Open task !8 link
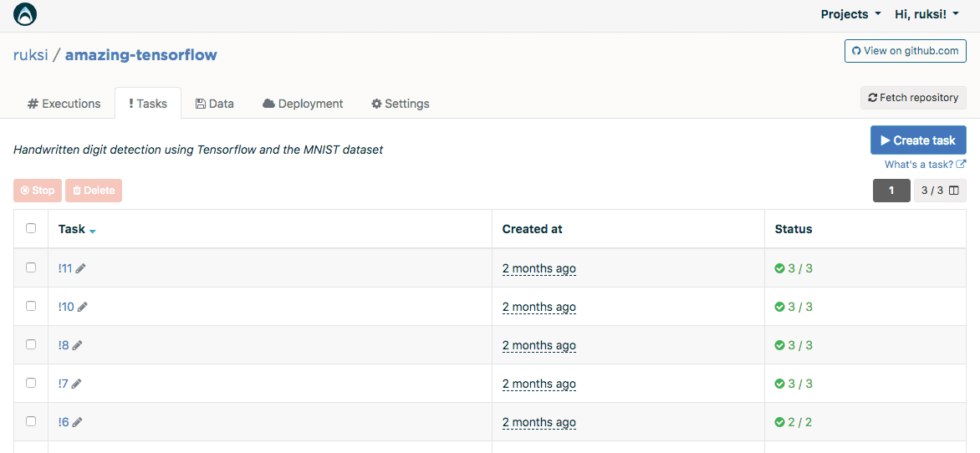This screenshot has width=980, height=453. pyautogui.click(x=64, y=345)
